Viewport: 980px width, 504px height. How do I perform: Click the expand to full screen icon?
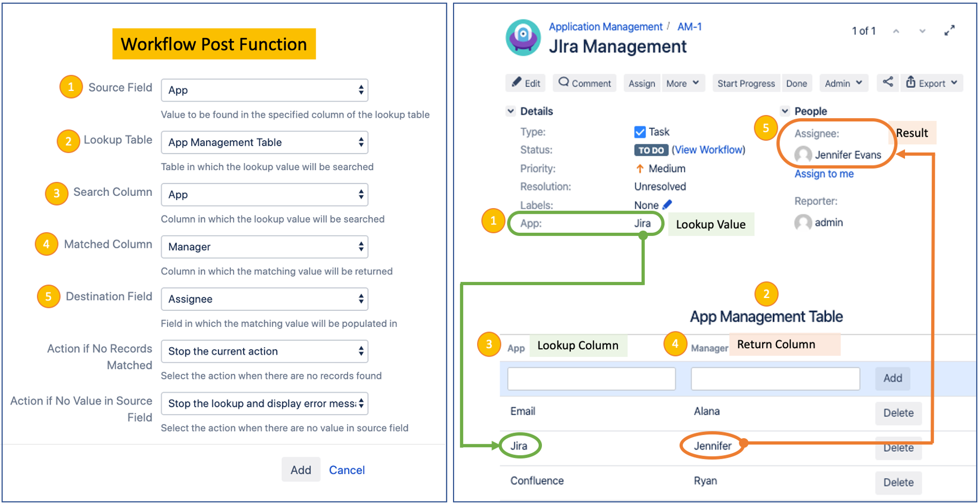[949, 31]
